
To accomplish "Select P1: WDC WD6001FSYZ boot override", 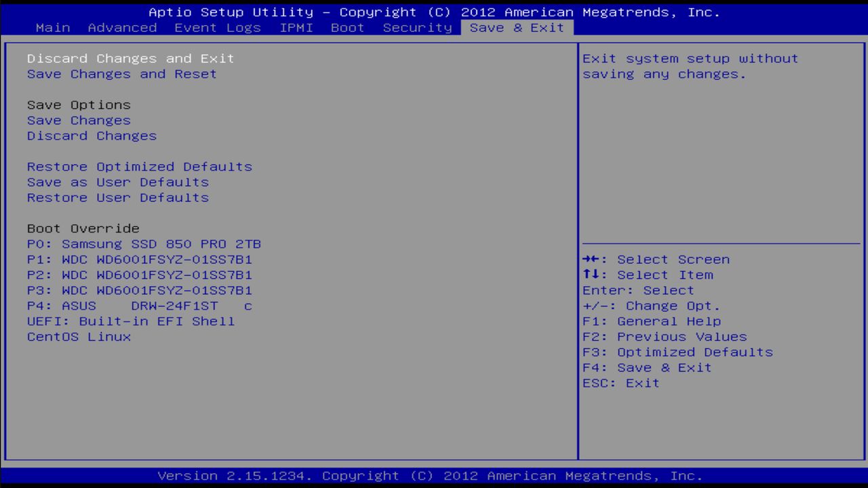I will tap(140, 260).
